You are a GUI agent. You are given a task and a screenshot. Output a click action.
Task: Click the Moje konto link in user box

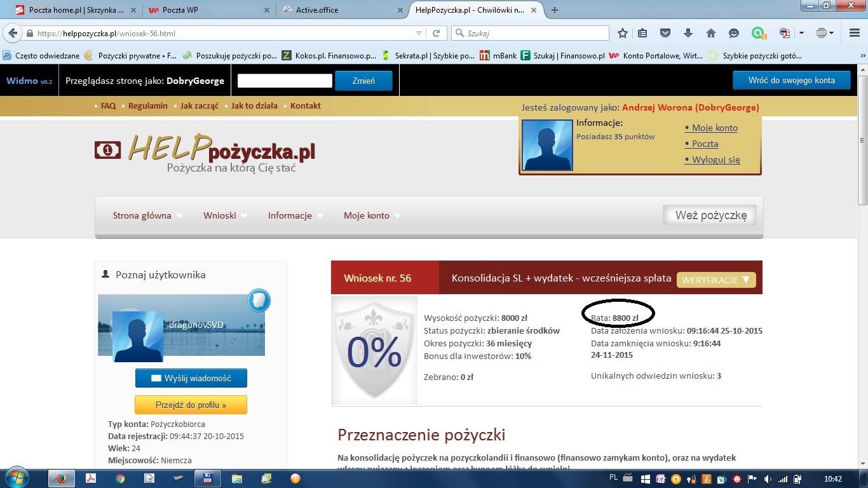coord(714,128)
